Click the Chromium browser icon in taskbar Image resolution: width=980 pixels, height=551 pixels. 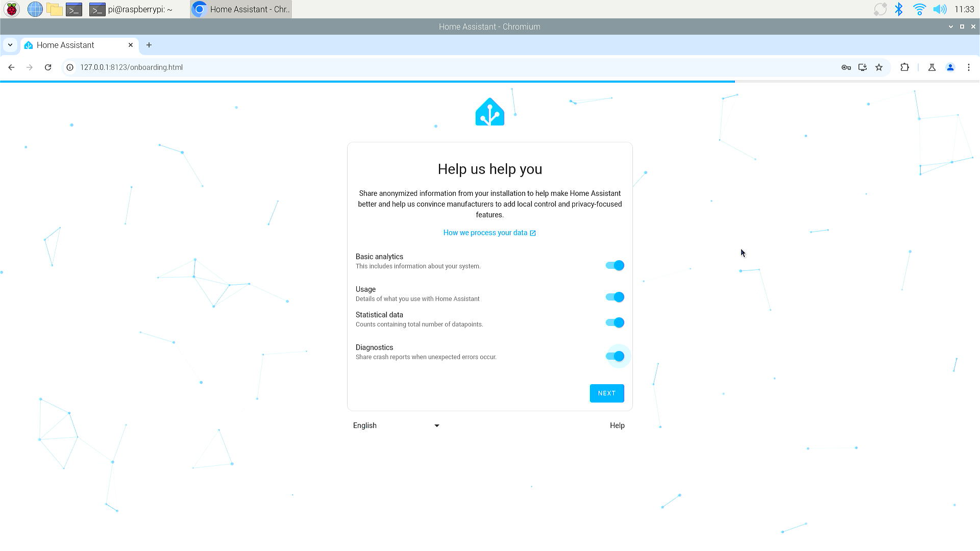click(x=199, y=9)
